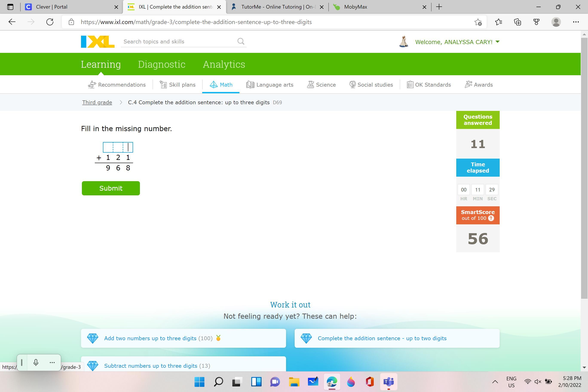The width and height of the screenshot is (588, 392).
Task: Open browser profile avatar
Action: tap(556, 22)
